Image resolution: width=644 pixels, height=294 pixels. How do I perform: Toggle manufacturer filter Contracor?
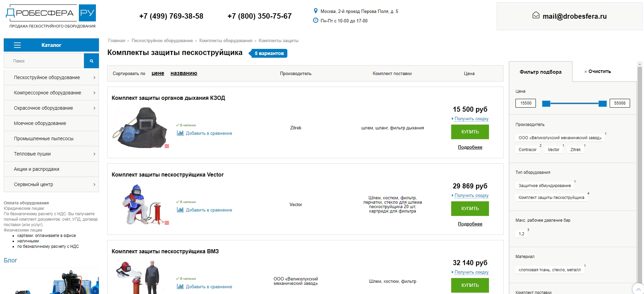coord(527,149)
